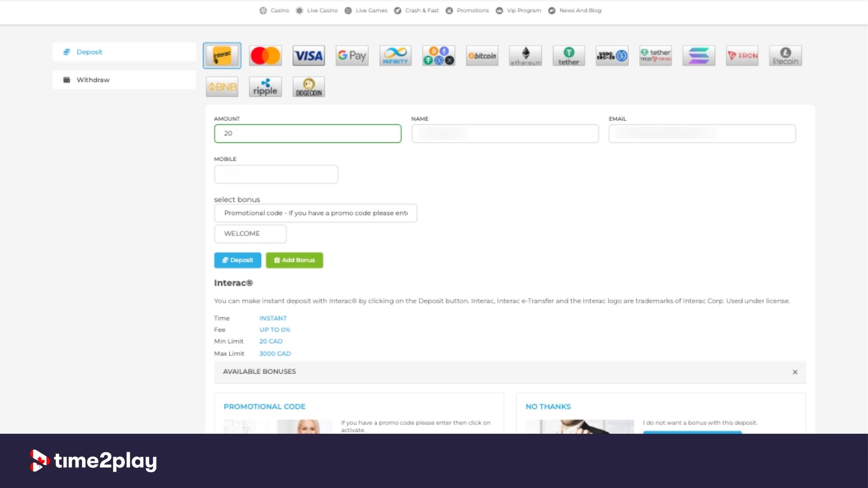
Task: Choose the Mastercard payment icon
Action: pos(265,56)
